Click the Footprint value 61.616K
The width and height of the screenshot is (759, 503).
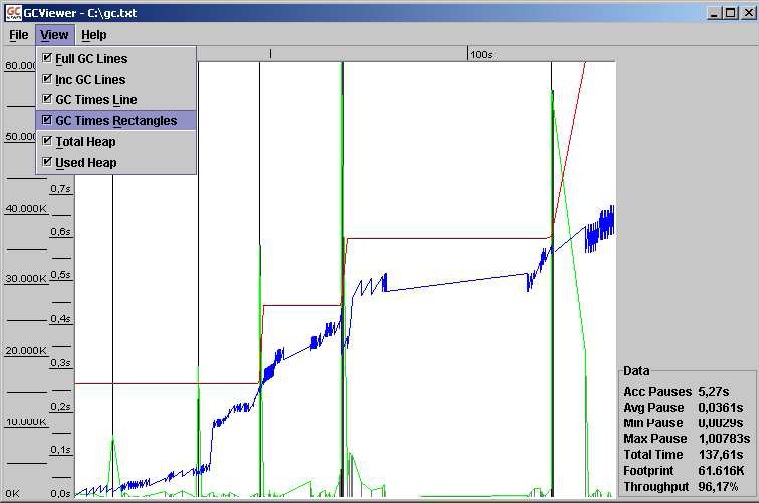[x=721, y=471]
